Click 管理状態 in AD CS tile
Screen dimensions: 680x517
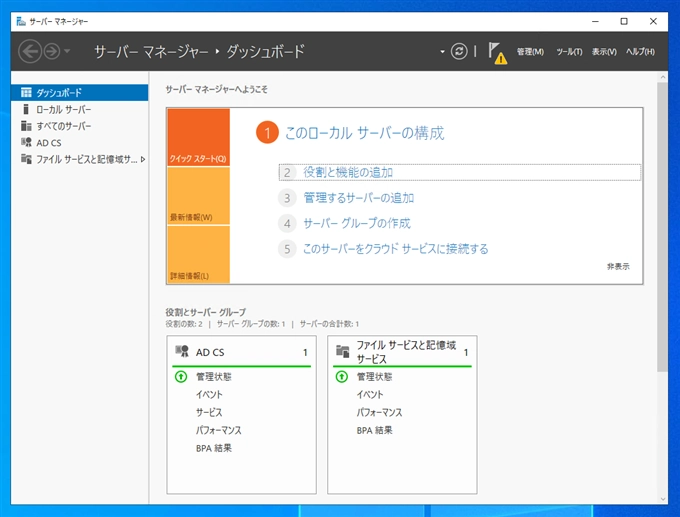pos(214,376)
